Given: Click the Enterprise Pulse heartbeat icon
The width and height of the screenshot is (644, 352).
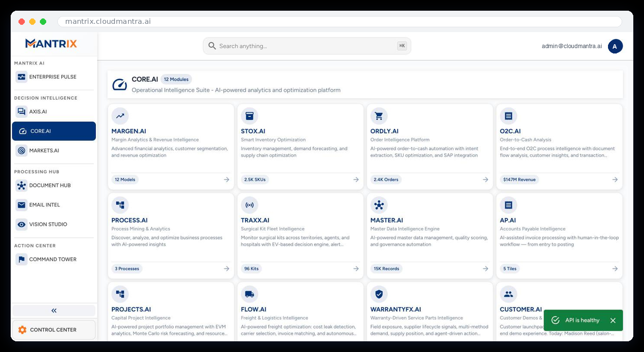Looking at the screenshot, I should point(21,77).
